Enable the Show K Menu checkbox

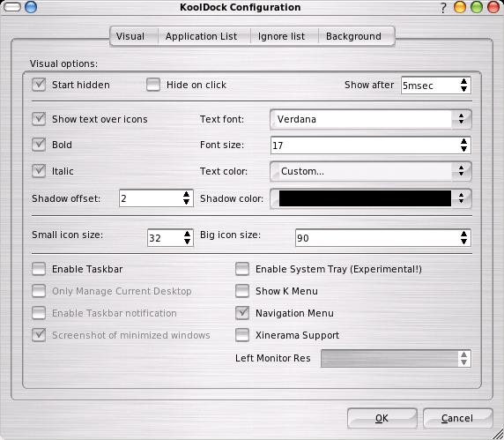pyautogui.click(x=242, y=291)
